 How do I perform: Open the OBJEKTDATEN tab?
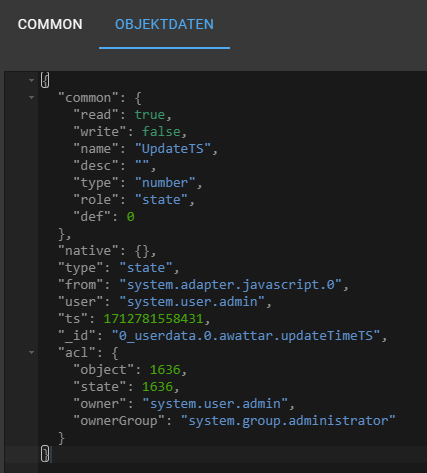[x=164, y=24]
